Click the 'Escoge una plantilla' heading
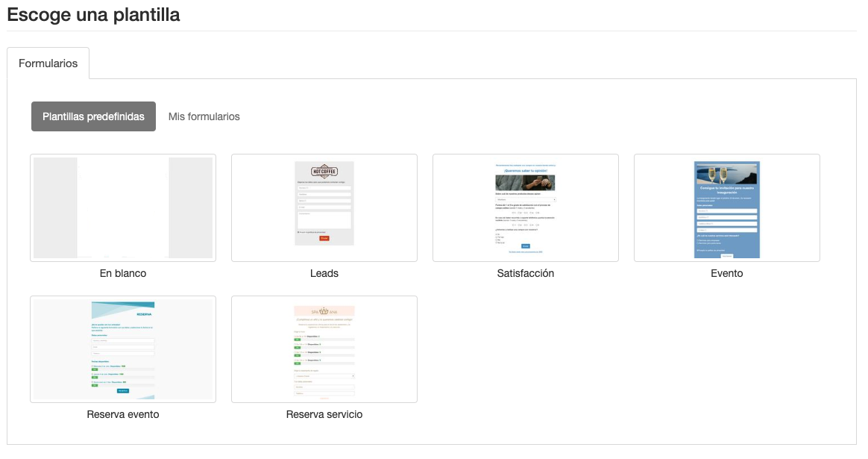Viewport: 868px width, 459px height. pyautogui.click(x=93, y=15)
